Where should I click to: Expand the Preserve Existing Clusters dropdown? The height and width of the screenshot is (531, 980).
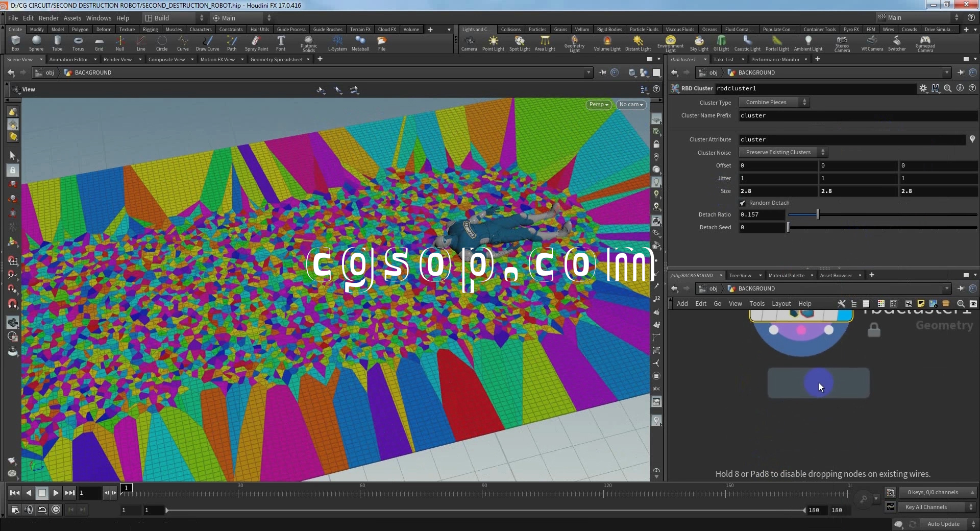783,153
